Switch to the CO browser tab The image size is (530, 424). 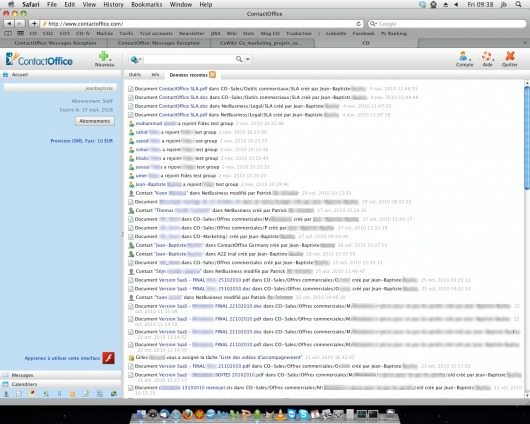[366, 43]
